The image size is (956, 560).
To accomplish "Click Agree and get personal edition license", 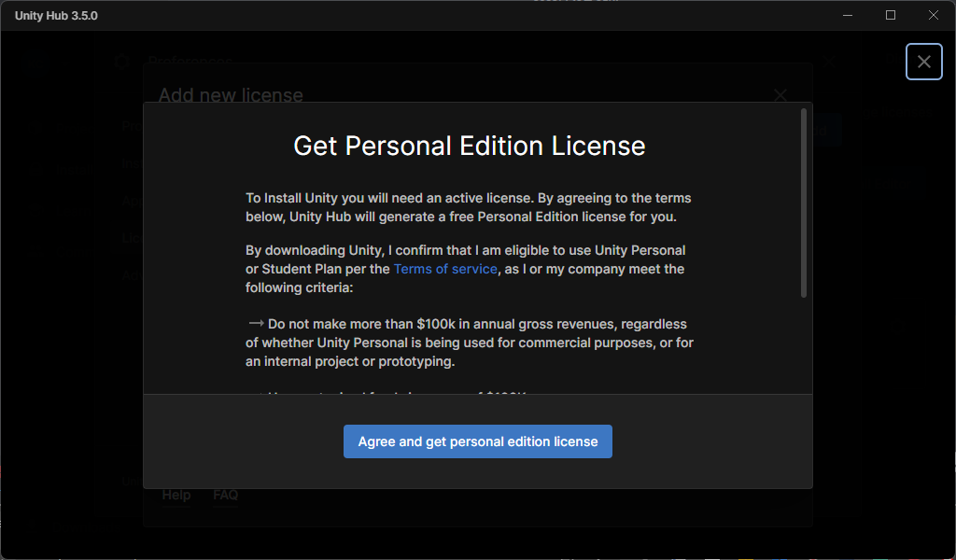I will click(477, 441).
